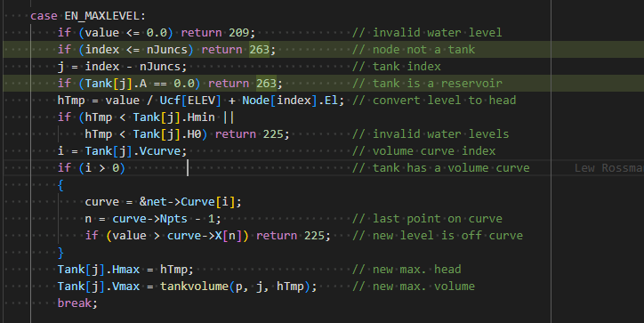This screenshot has width=644, height=323.
Task: Click 'if (i > 0)' statement
Action: click(92, 167)
